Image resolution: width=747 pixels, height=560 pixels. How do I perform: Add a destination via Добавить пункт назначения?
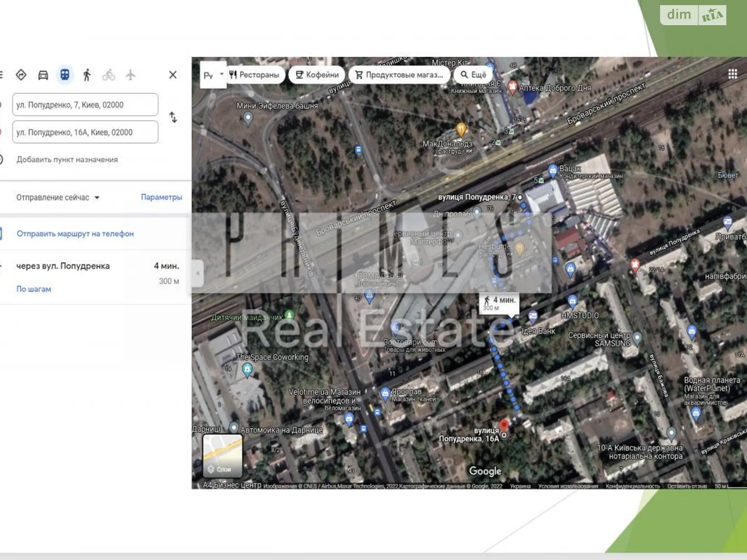(67, 160)
